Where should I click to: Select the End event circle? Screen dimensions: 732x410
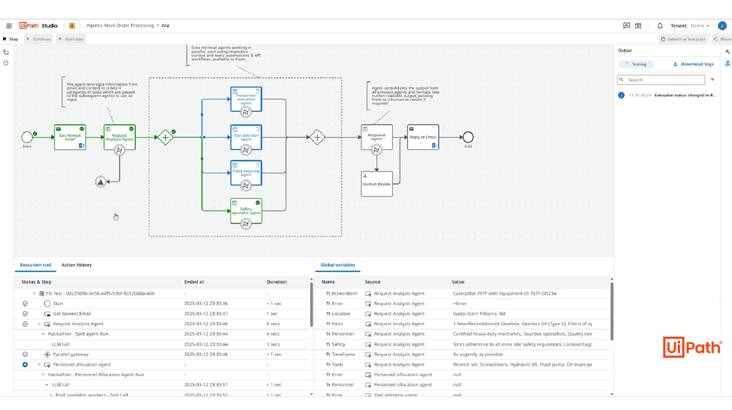[468, 137]
